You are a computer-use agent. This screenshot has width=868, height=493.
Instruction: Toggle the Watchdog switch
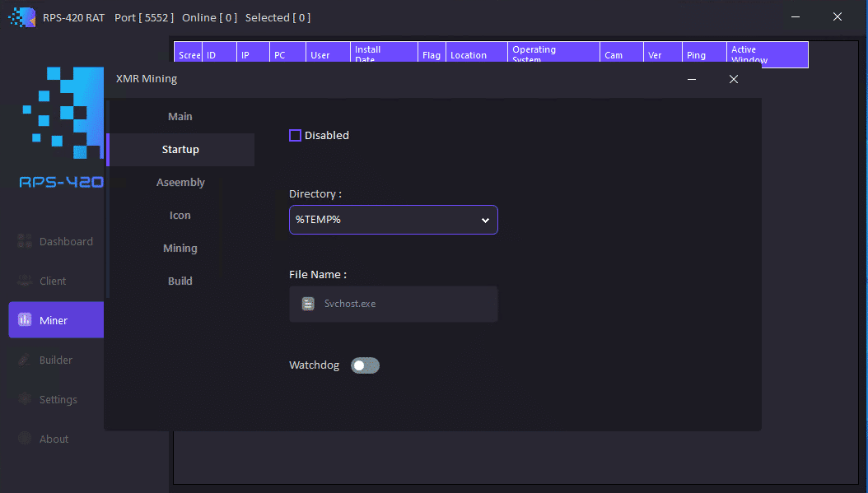365,365
